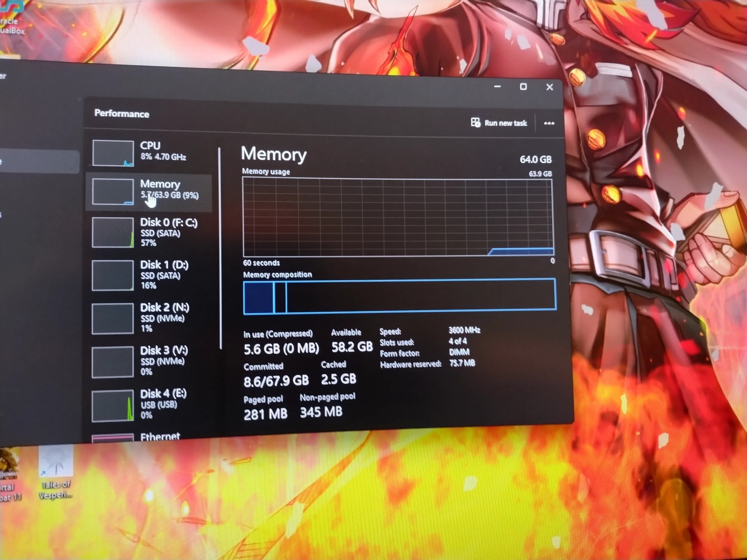
Task: Select the Memory usage graph area
Action: coord(398,215)
